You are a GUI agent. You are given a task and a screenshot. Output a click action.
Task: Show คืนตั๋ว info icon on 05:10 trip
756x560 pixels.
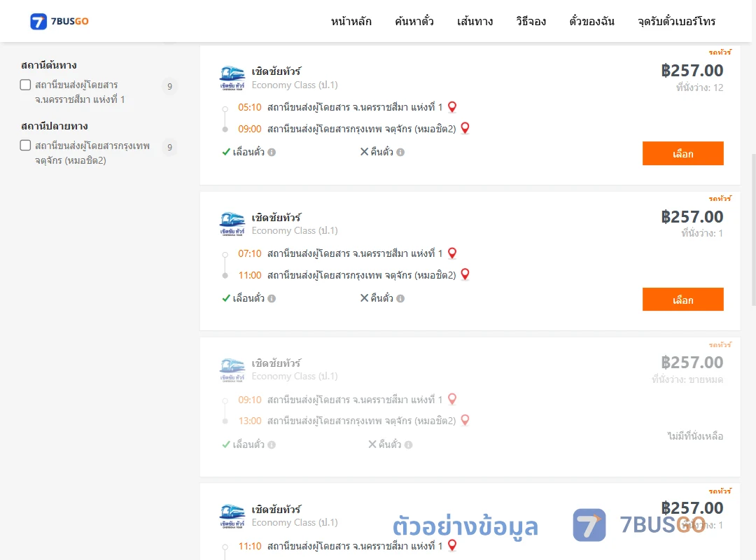point(400,153)
